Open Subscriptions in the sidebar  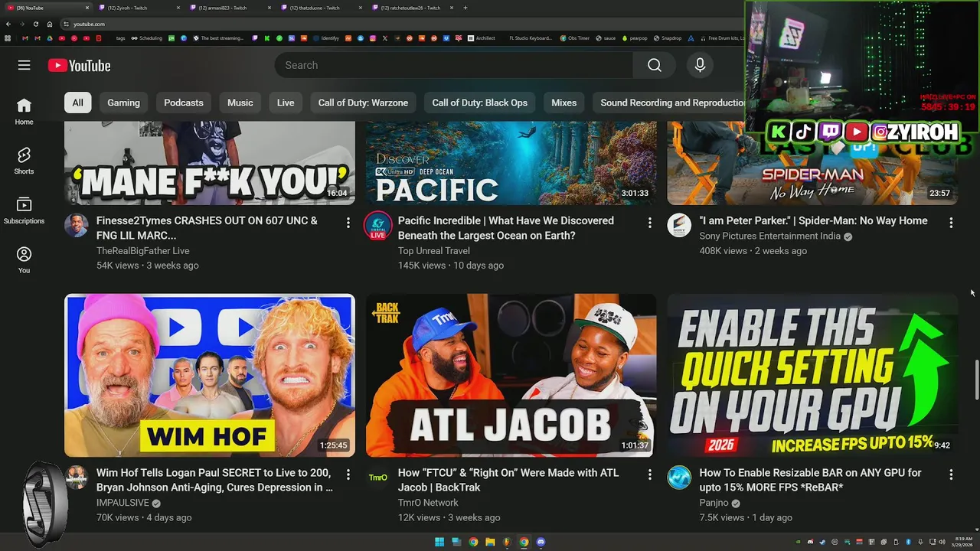(24, 210)
